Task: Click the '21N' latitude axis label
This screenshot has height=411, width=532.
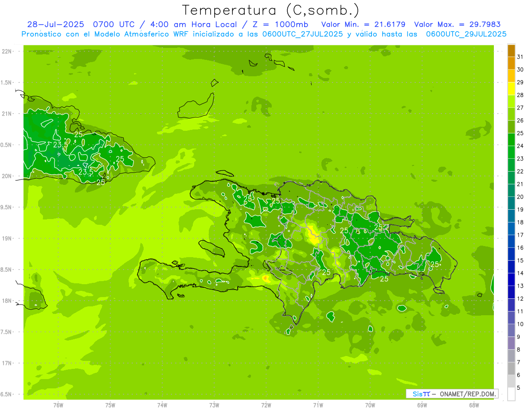Action: (x=7, y=114)
